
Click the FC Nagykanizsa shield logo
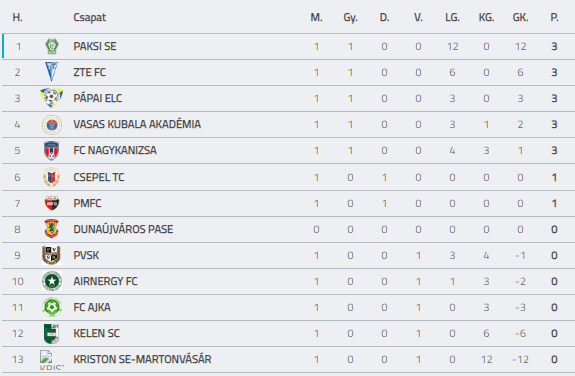click(51, 150)
